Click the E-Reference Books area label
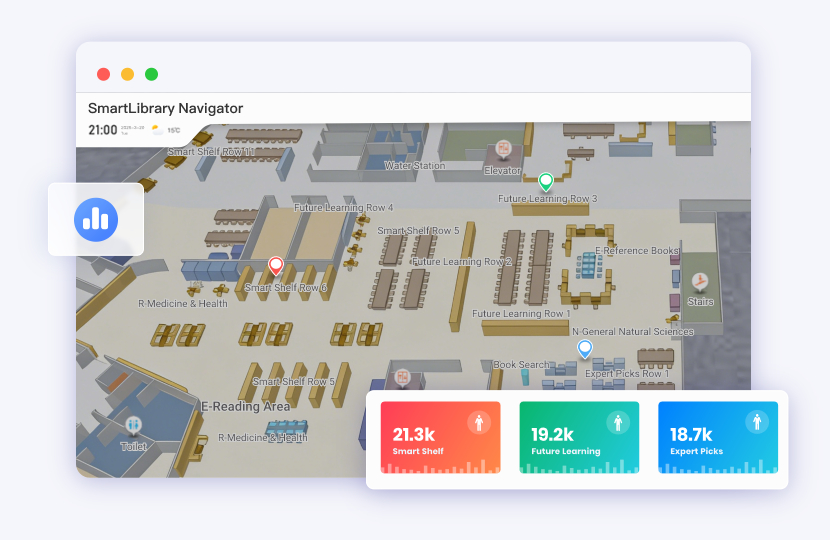The height and width of the screenshot is (540, 830). [637, 251]
